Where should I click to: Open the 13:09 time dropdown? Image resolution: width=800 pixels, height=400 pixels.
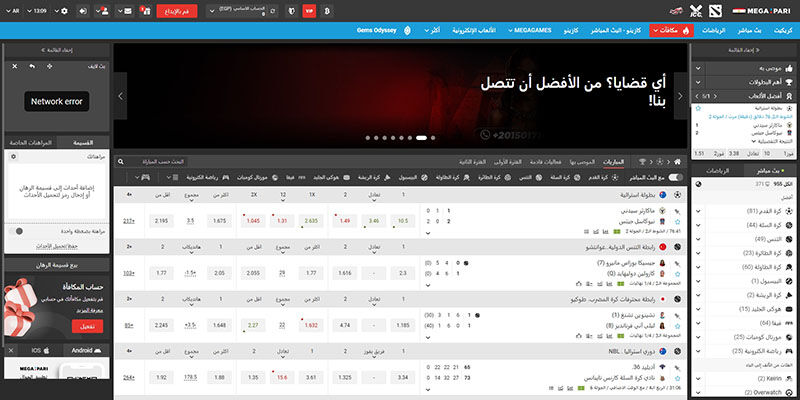(x=36, y=11)
